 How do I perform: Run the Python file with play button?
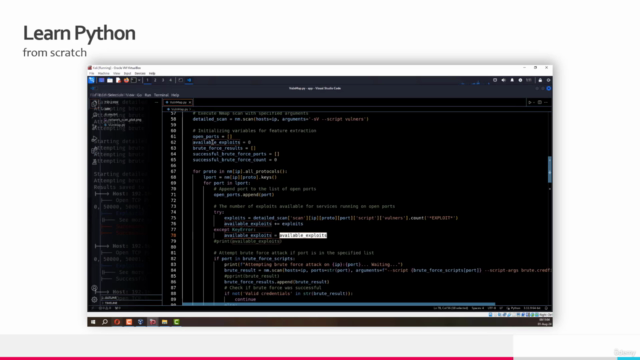(530, 102)
